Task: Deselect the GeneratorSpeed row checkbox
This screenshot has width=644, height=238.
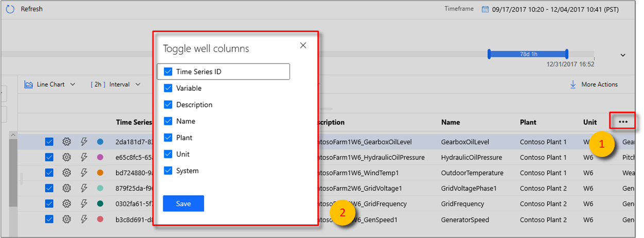Action: click(x=49, y=219)
